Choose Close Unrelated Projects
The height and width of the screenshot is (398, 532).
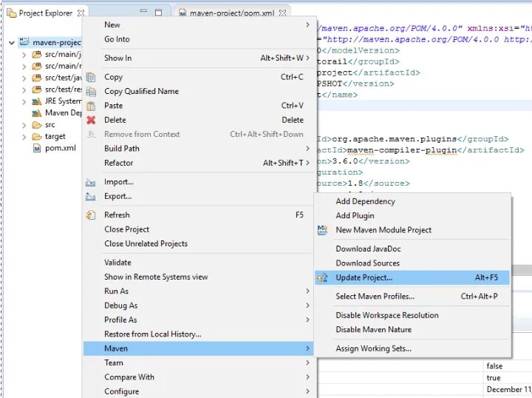coord(198,243)
